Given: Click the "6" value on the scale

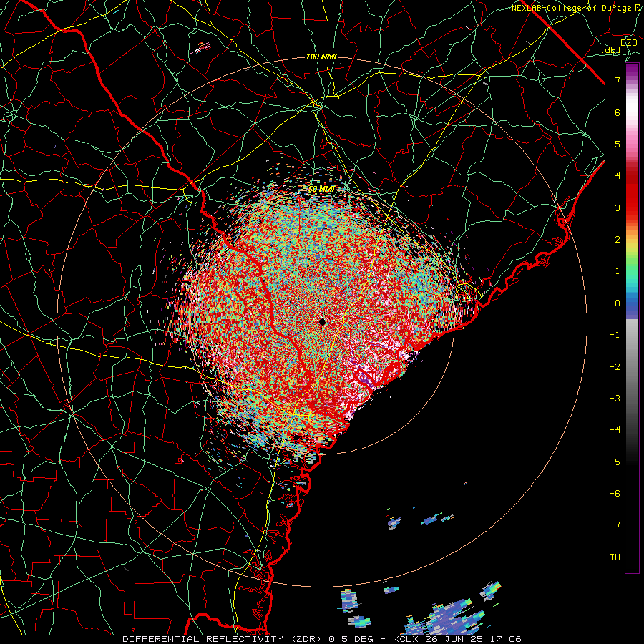Looking at the screenshot, I should click(618, 112).
